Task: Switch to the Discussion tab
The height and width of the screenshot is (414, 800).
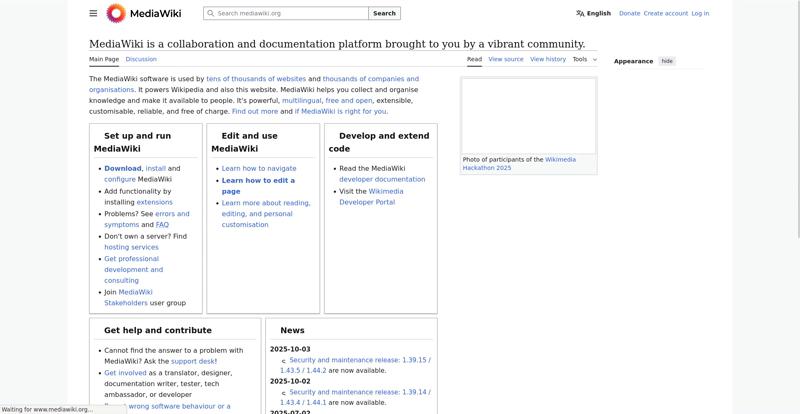Action: coord(141,59)
